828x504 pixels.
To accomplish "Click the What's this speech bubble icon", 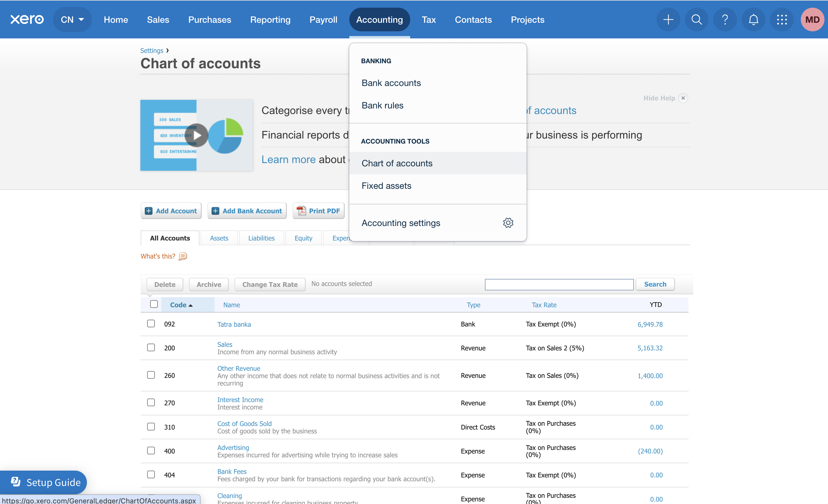I will (182, 256).
